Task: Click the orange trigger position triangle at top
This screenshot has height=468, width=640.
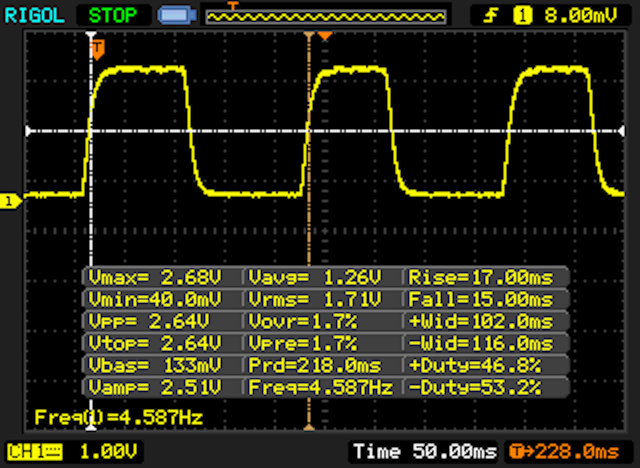Action: click(325, 36)
